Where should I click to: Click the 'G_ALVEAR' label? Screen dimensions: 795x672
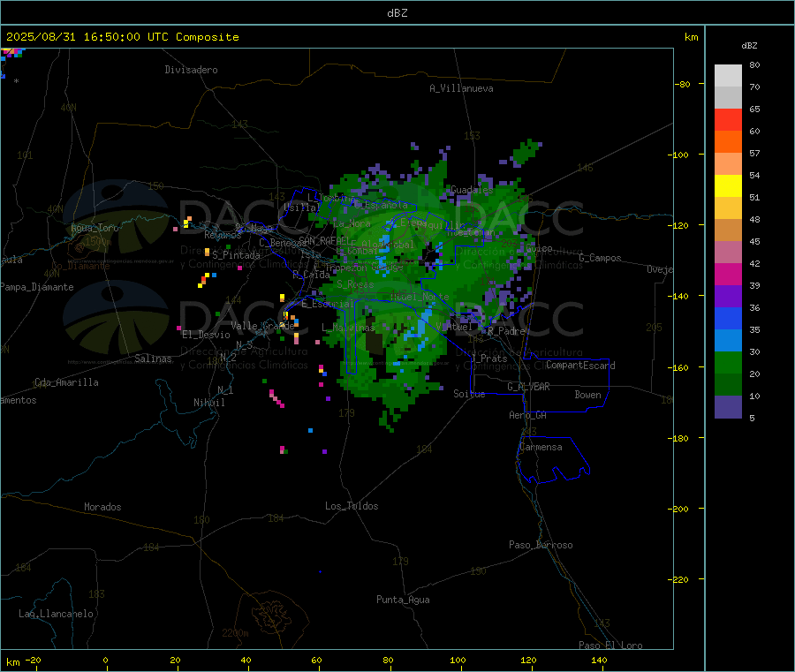pyautogui.click(x=528, y=387)
